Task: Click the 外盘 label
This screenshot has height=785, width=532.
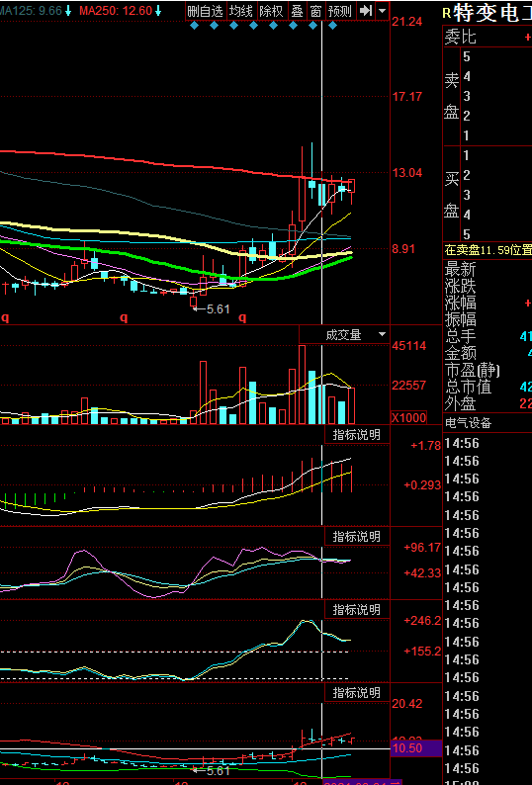Action: point(461,403)
